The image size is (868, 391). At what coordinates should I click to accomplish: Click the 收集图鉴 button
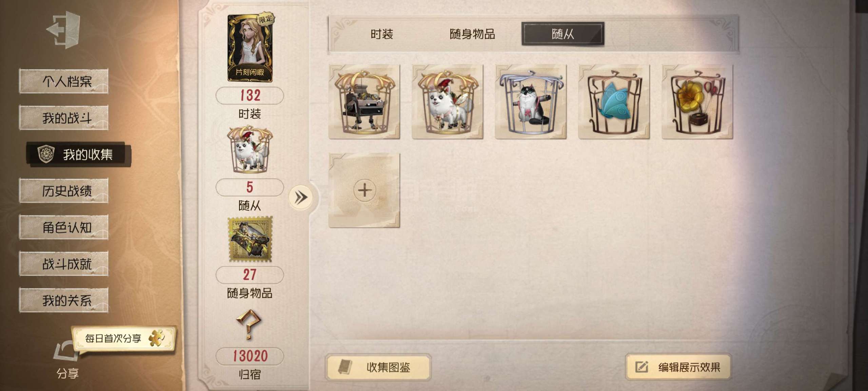[378, 367]
